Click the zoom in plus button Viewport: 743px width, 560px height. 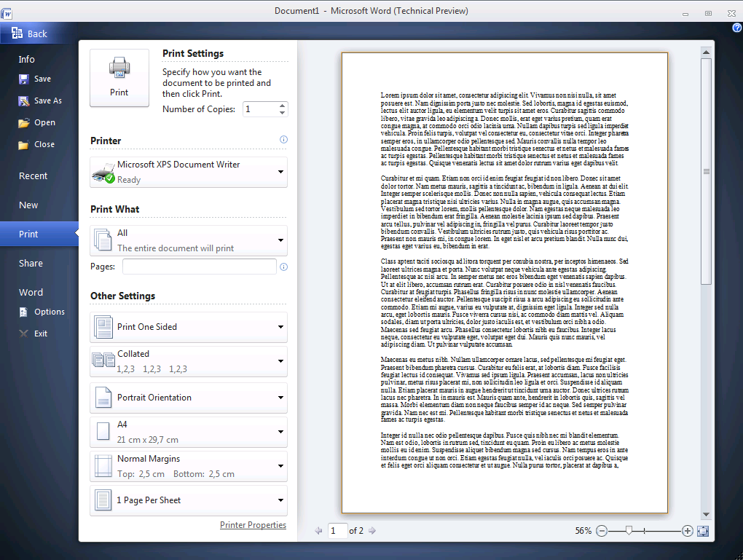tap(688, 531)
